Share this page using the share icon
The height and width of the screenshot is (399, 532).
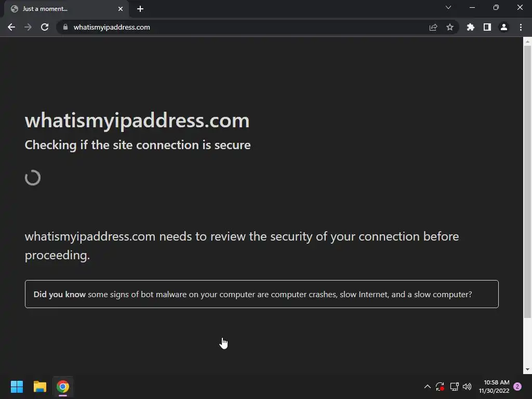(x=433, y=27)
